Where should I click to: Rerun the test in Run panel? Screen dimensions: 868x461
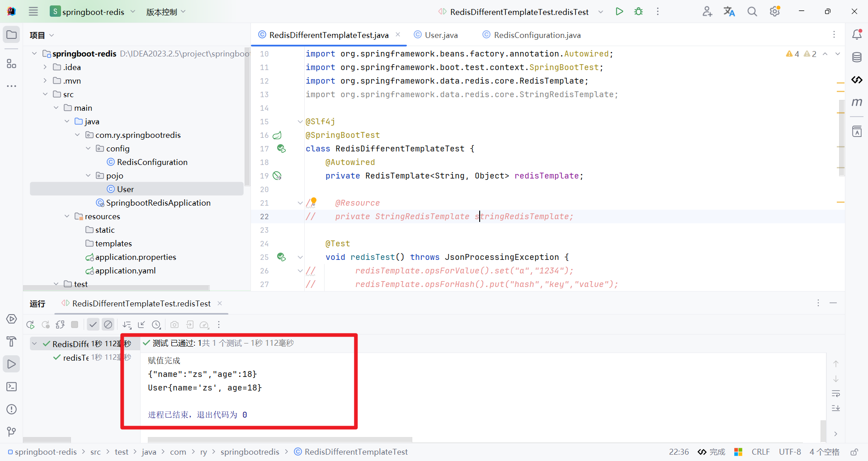pyautogui.click(x=31, y=325)
